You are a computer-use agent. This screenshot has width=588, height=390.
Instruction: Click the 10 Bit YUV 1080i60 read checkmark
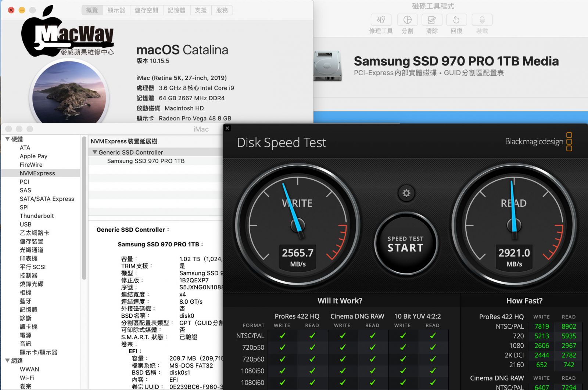(x=433, y=382)
